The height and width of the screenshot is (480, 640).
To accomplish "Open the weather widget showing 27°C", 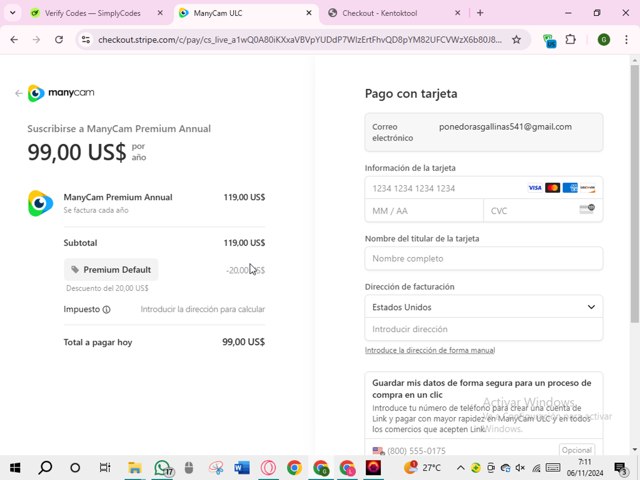I will pos(422,467).
